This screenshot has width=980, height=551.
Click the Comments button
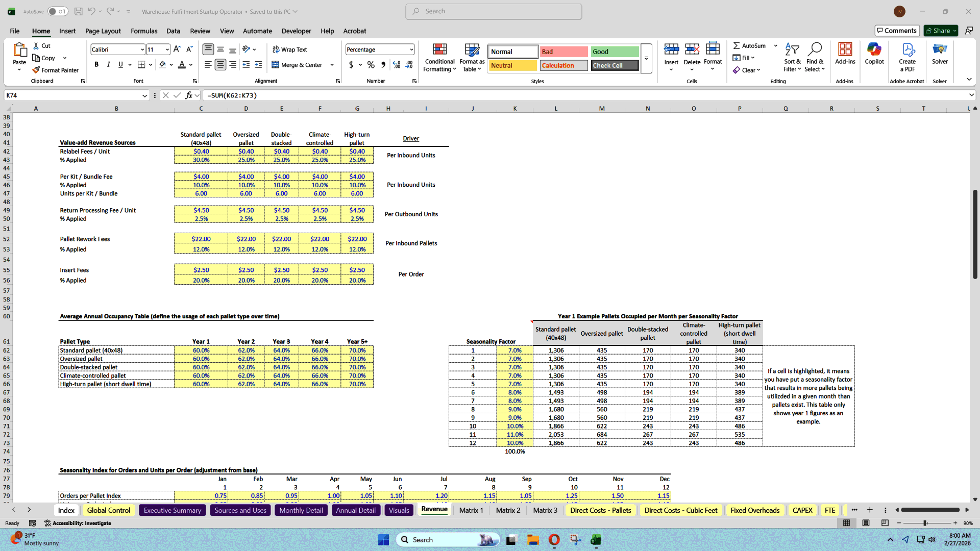(897, 30)
